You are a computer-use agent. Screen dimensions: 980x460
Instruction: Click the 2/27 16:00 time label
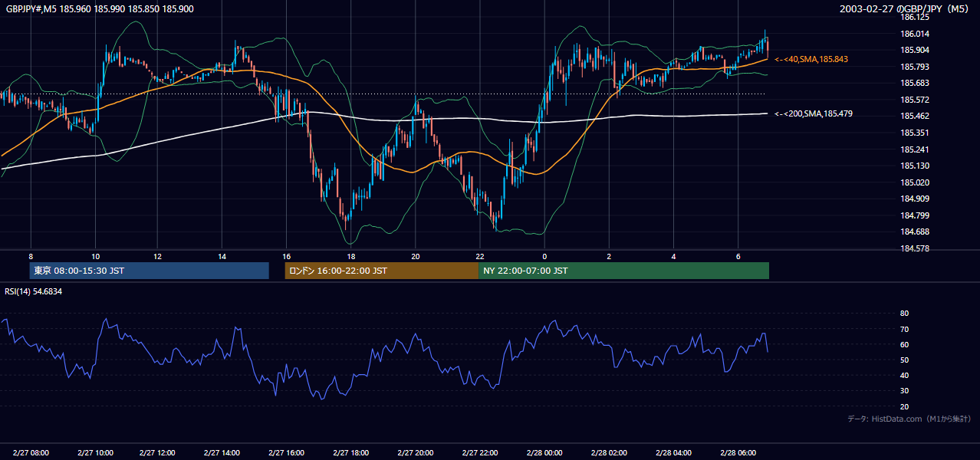click(285, 453)
